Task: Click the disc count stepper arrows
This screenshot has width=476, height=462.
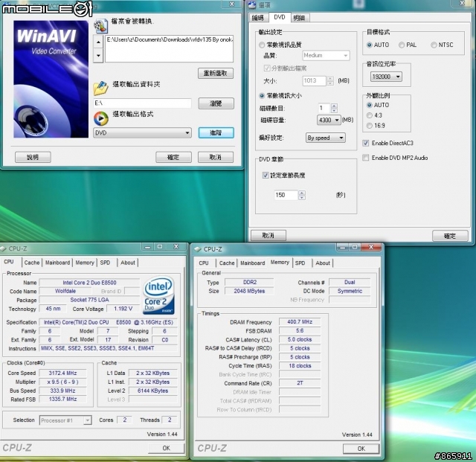Action: click(334, 108)
